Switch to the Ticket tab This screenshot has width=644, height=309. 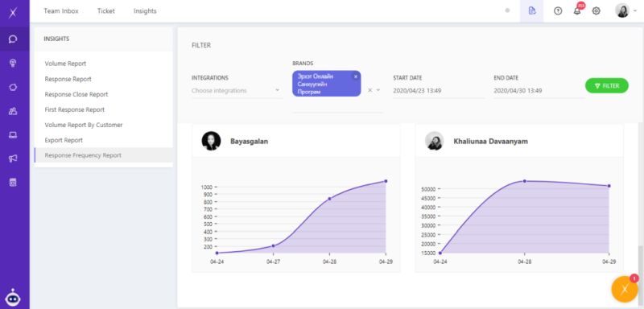pyautogui.click(x=106, y=11)
